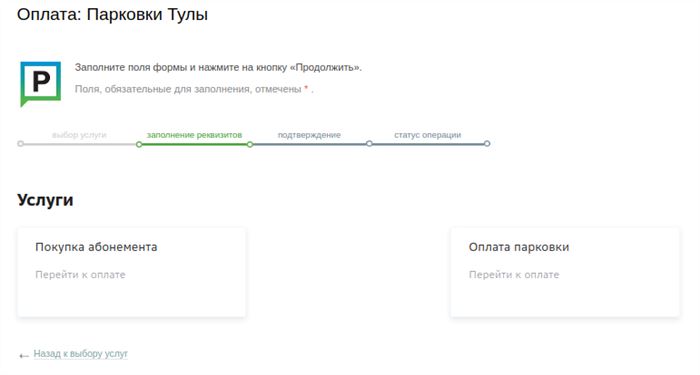
Task: Click the Покупка абонемента card title
Action: coord(96,247)
